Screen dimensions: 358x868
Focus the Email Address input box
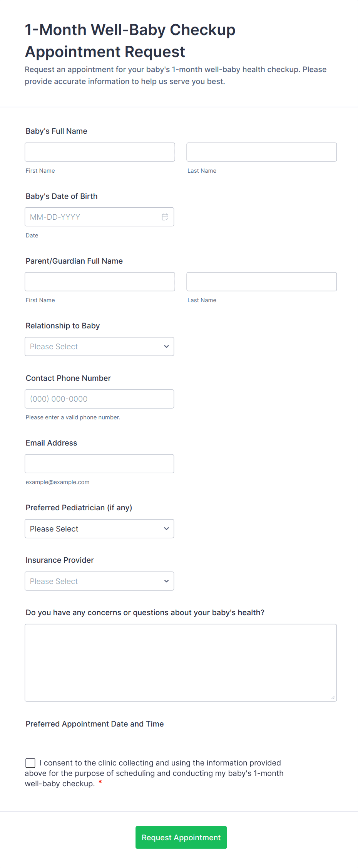point(99,464)
